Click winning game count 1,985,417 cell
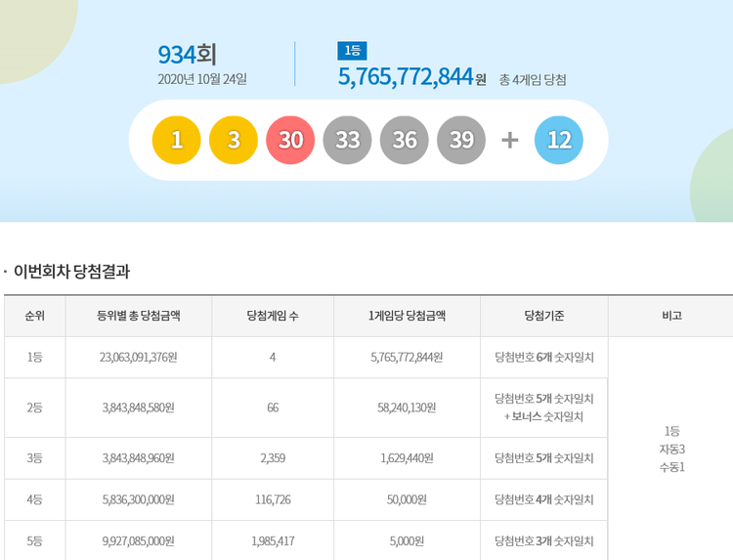 (x=273, y=540)
